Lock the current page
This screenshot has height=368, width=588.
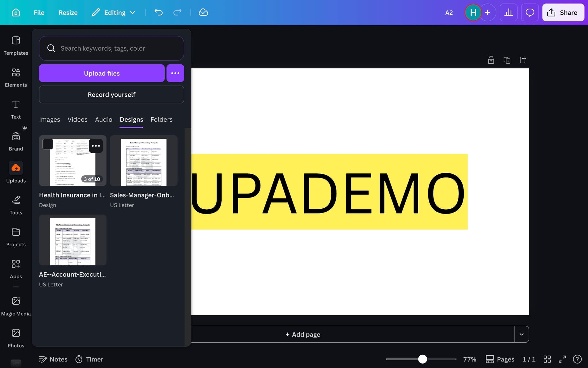(491, 60)
